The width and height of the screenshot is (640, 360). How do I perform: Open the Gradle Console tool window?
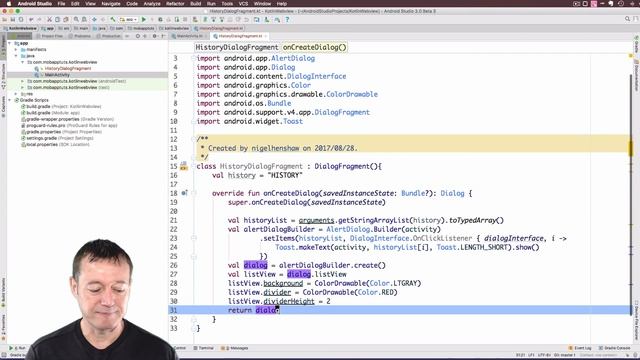pyautogui.click(x=614, y=348)
